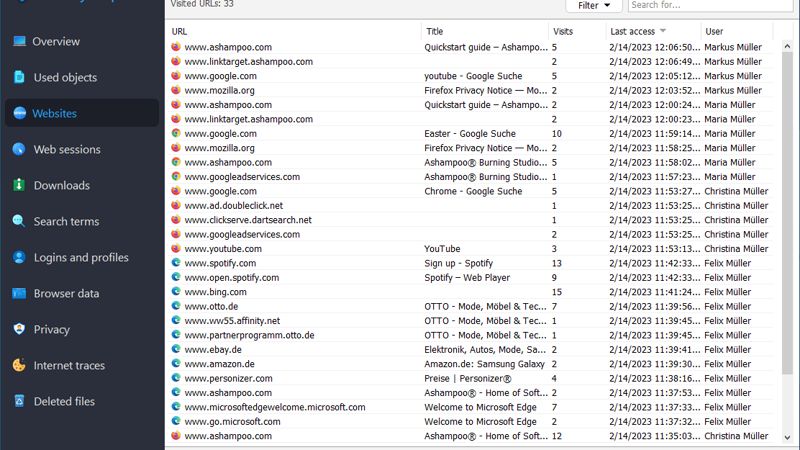Select 'Preise | Personizer®' title

pyautogui.click(x=467, y=379)
